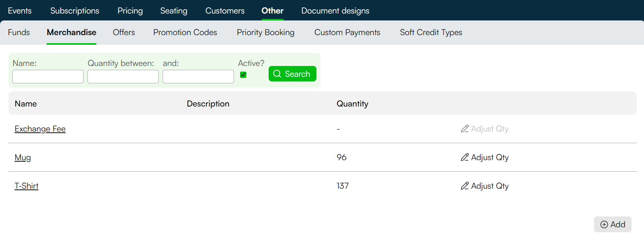The image size is (644, 240).
Task: Open the Exchange Fee item
Action: 40,129
